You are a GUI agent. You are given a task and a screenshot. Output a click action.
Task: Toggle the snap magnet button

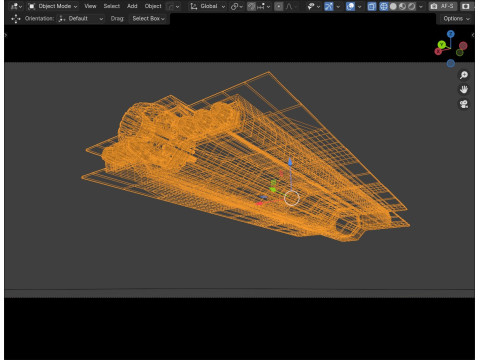(x=251, y=6)
